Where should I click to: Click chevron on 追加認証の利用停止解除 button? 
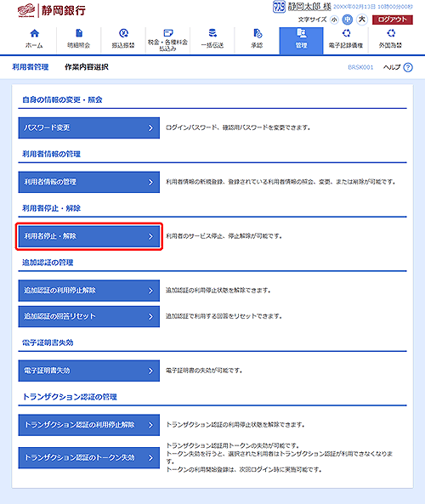pyautogui.click(x=150, y=291)
